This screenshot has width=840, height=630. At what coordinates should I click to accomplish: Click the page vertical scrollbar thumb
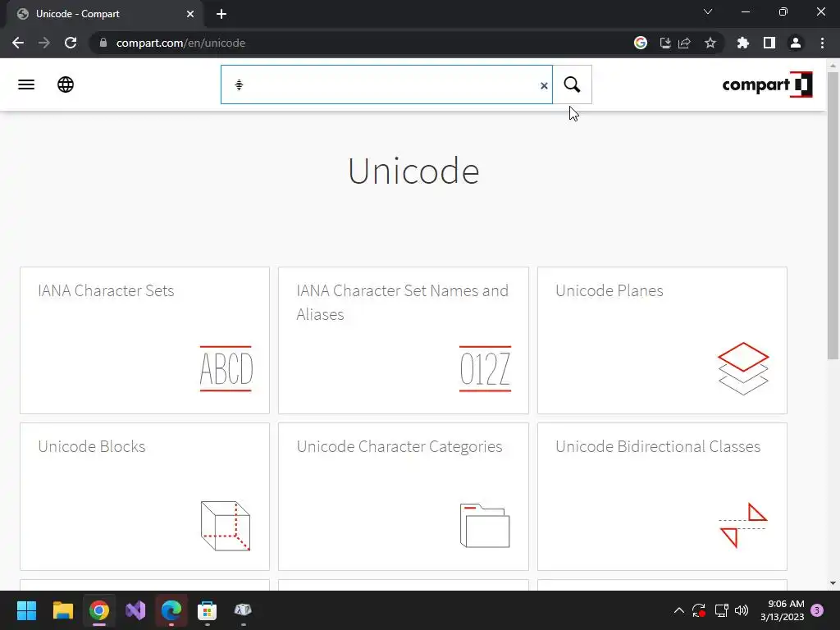click(x=833, y=216)
